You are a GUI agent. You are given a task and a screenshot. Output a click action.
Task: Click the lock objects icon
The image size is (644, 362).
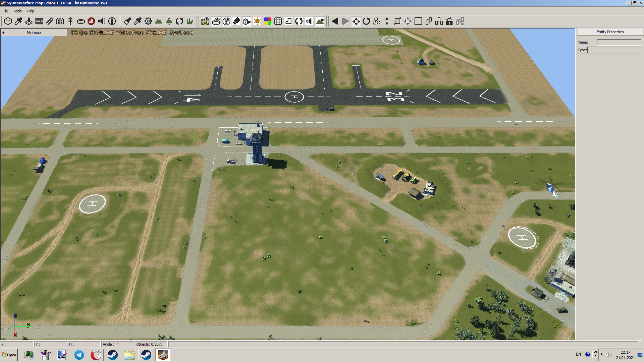pyautogui.click(x=449, y=21)
